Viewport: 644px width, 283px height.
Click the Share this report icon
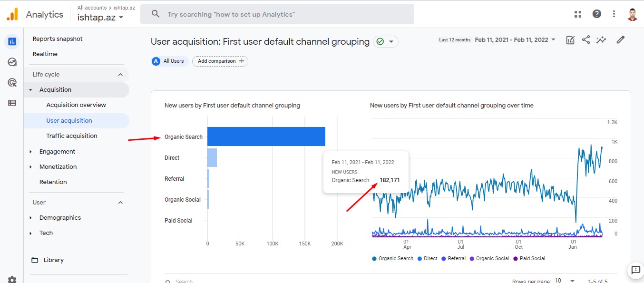[586, 40]
